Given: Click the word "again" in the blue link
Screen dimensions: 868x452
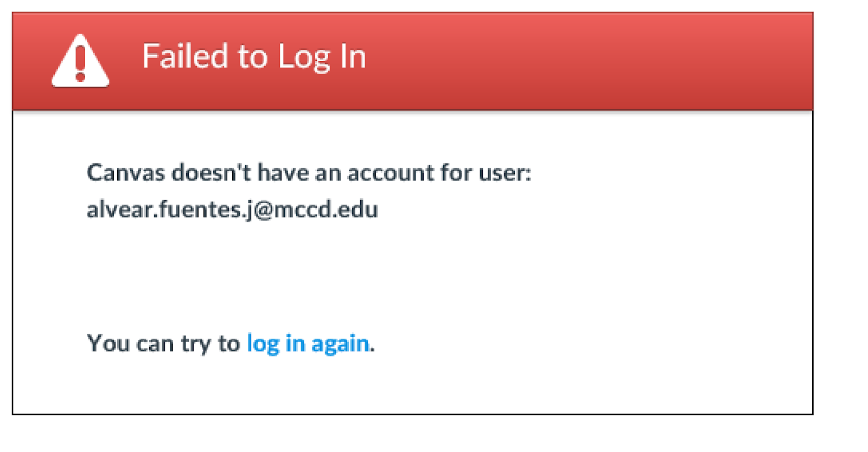Looking at the screenshot, I should pyautogui.click(x=340, y=344).
